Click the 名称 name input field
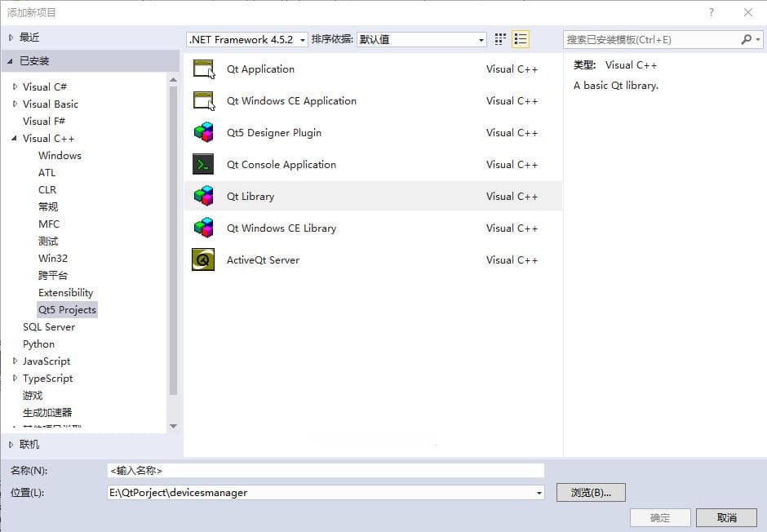Image resolution: width=767 pixels, height=532 pixels. pyautogui.click(x=326, y=470)
